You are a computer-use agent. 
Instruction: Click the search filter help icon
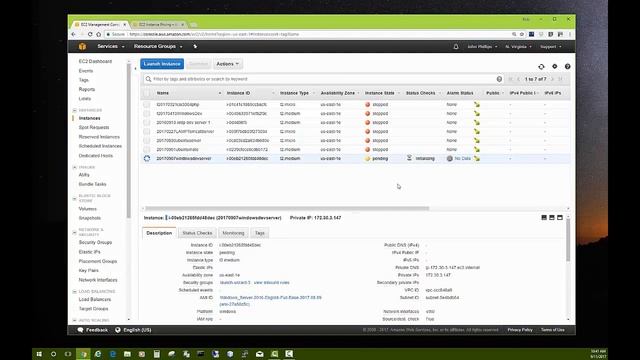tap(499, 79)
